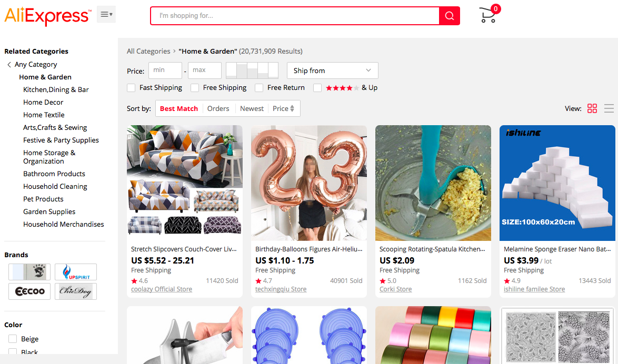This screenshot has height=364, width=618.
Task: Open the blue silicone lids product image
Action: 309,335
